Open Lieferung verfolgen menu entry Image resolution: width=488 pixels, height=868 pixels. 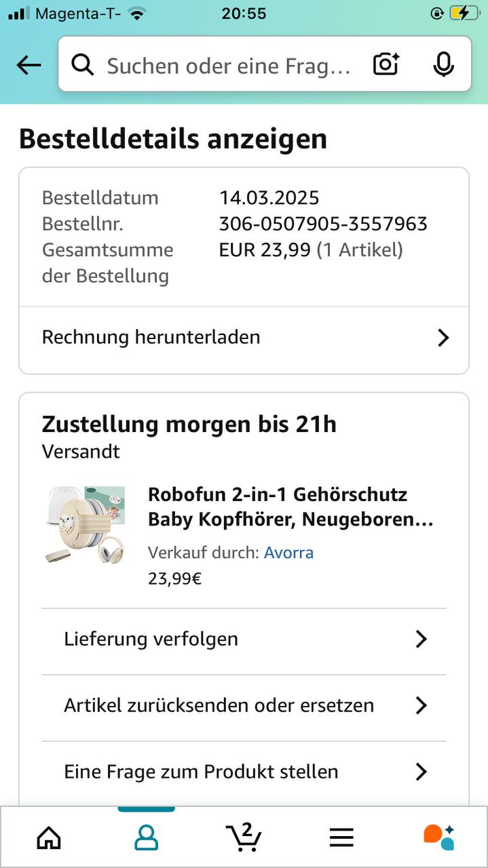pyautogui.click(x=151, y=639)
